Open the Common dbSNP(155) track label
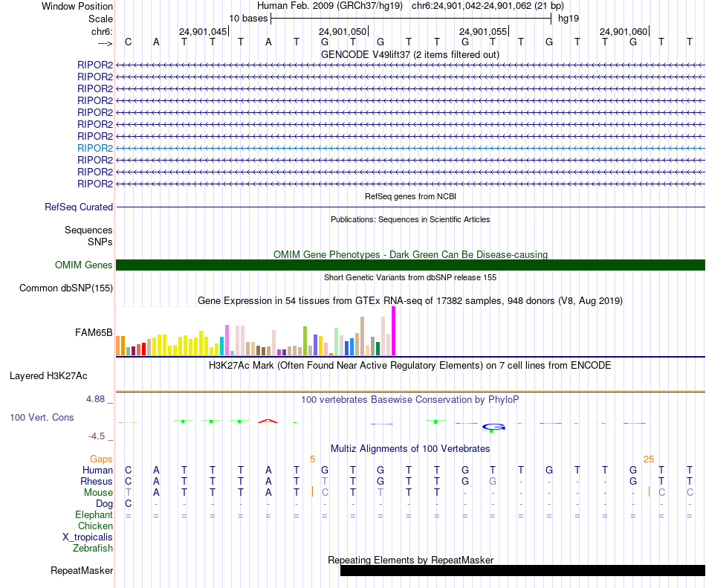 (x=66, y=288)
